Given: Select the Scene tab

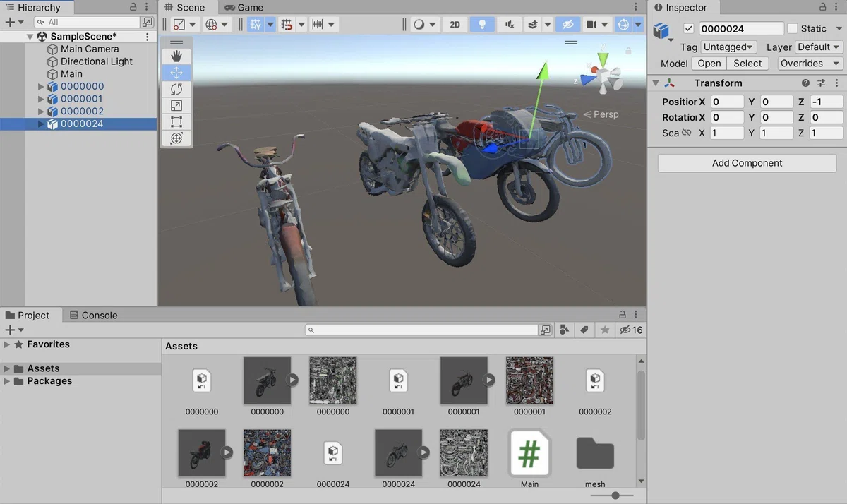Looking at the screenshot, I should tap(185, 7).
